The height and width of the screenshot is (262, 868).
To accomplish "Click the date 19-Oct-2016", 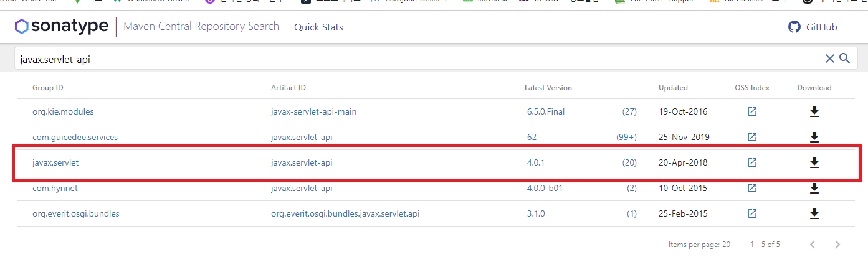I will pos(684,112).
